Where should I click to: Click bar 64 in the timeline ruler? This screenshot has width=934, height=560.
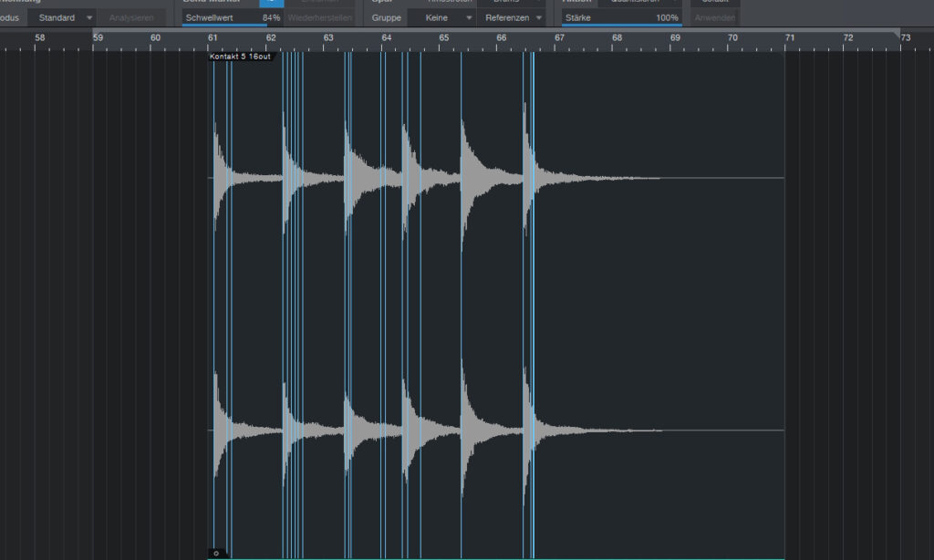pyautogui.click(x=386, y=37)
